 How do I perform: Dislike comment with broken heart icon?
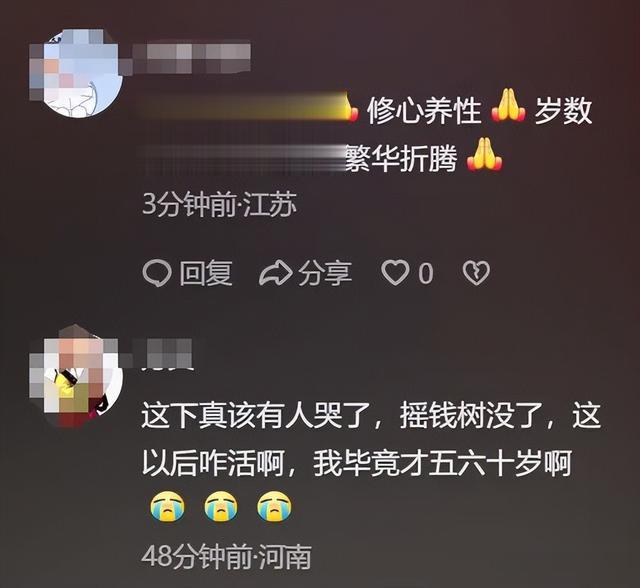point(476,272)
